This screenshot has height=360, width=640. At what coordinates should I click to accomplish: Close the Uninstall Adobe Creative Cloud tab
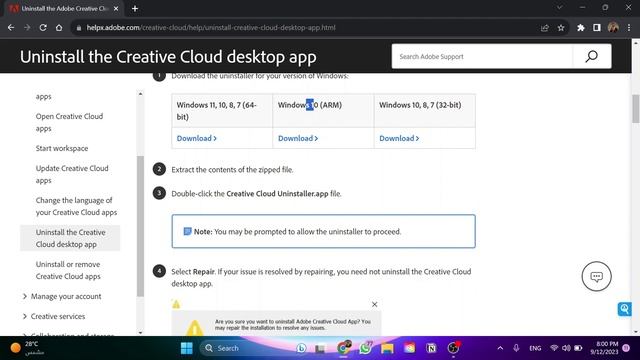[116, 8]
